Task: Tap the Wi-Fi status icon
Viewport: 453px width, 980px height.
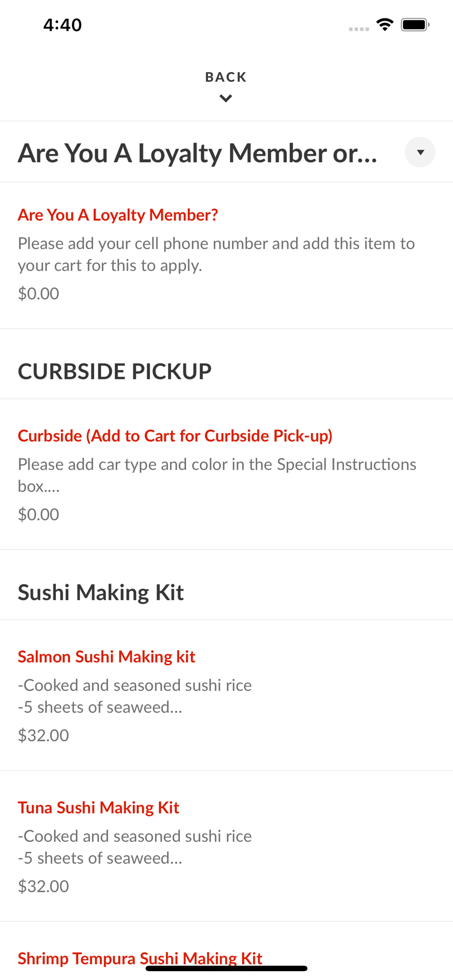Action: (385, 24)
